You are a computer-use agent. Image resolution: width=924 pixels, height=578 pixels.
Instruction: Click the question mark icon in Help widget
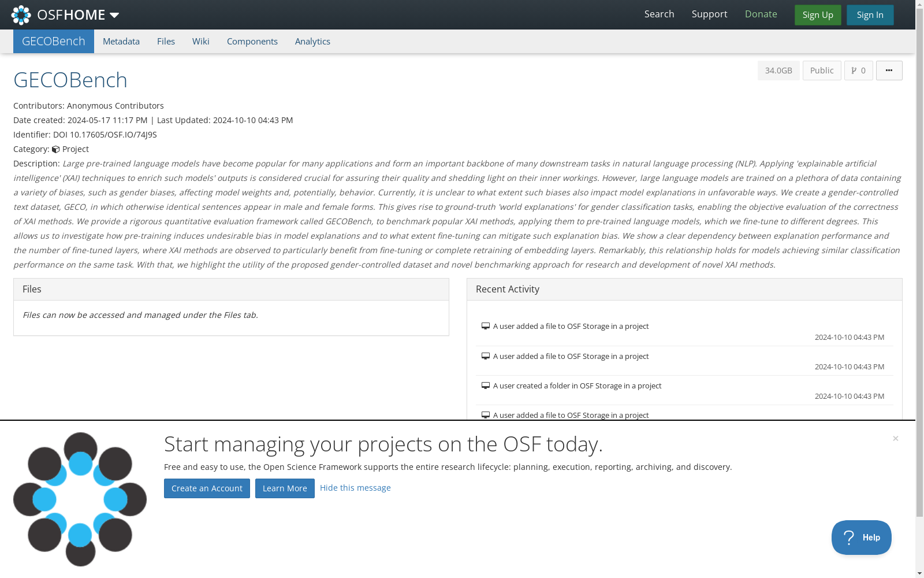pos(849,538)
